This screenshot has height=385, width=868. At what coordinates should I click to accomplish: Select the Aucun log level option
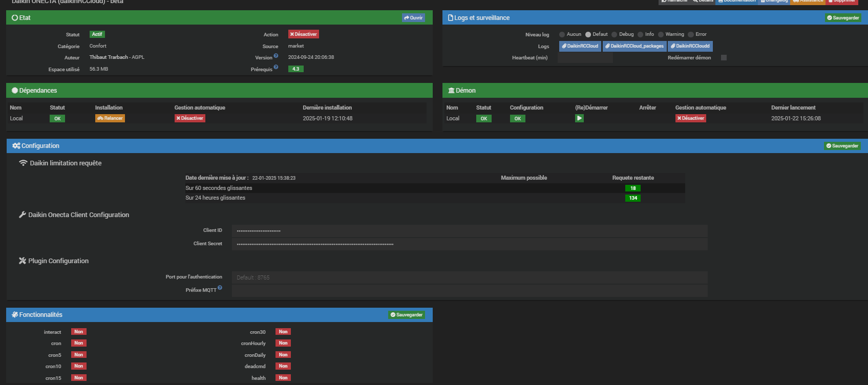click(562, 34)
